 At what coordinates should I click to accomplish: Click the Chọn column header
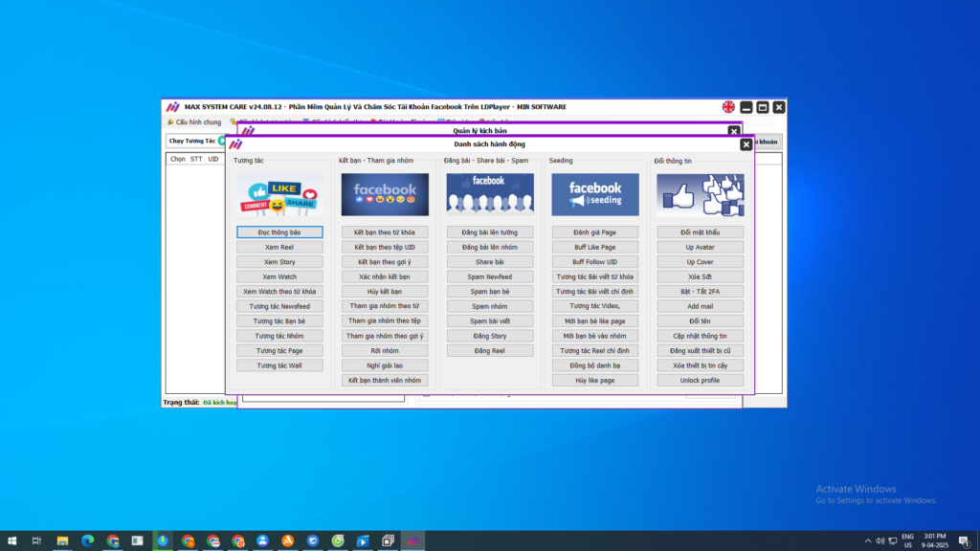click(x=177, y=159)
